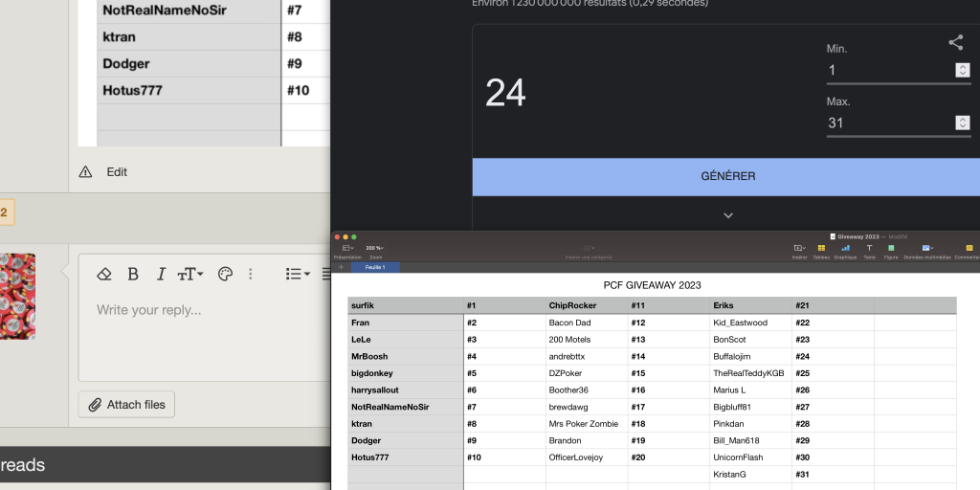Screen dimensions: 980x490
Task: Click the Graphique chart icon
Action: click(845, 251)
